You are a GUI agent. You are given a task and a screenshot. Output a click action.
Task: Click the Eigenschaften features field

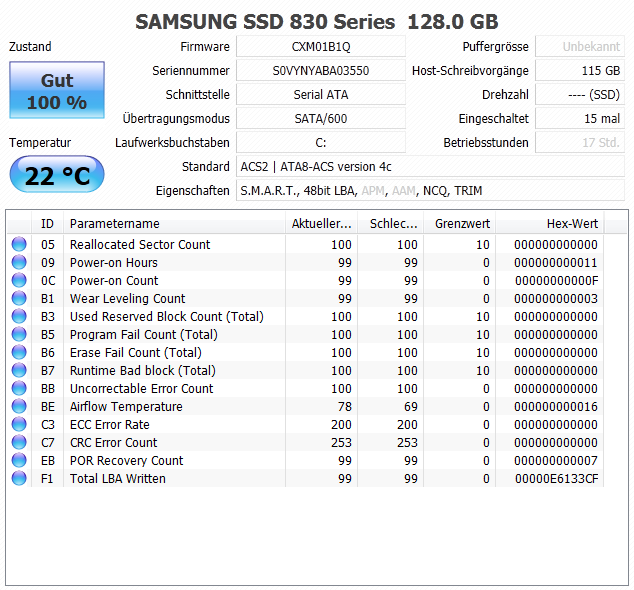[431, 190]
